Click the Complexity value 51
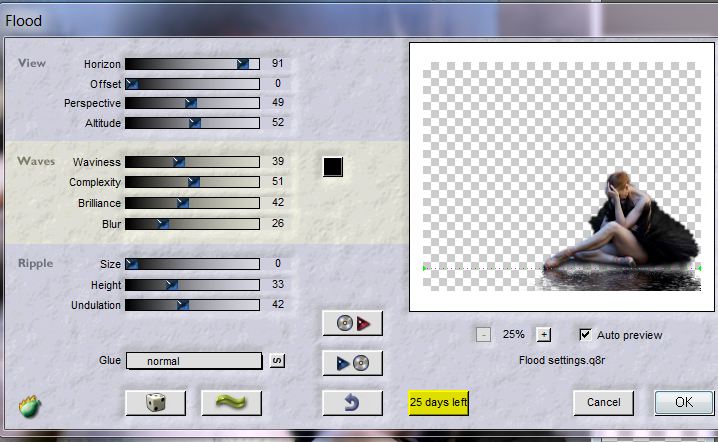Screen dimensions: 718x442 pos(278,181)
